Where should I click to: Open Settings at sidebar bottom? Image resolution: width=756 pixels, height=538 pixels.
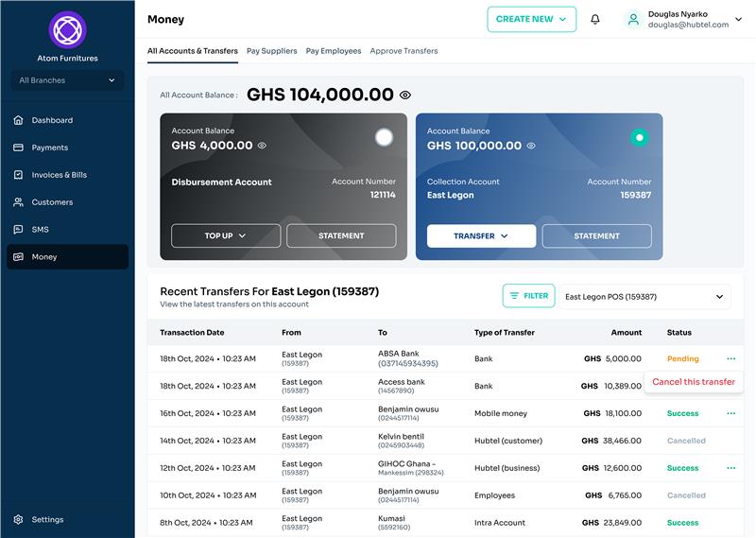(x=47, y=519)
